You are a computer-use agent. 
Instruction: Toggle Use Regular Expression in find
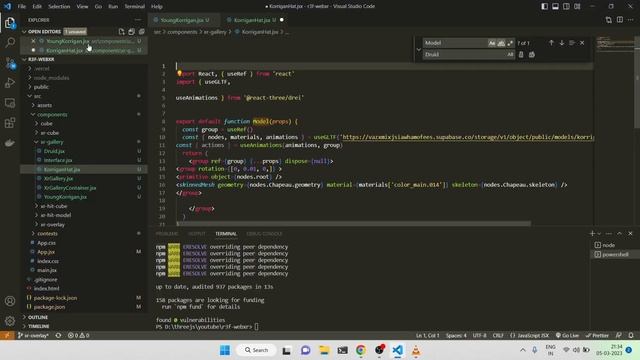click(510, 43)
